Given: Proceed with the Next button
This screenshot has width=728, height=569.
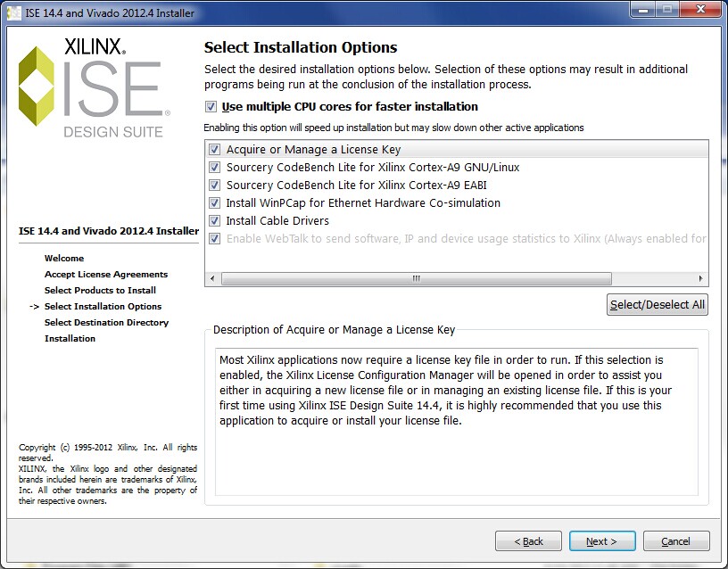Looking at the screenshot, I should tap(601, 541).
